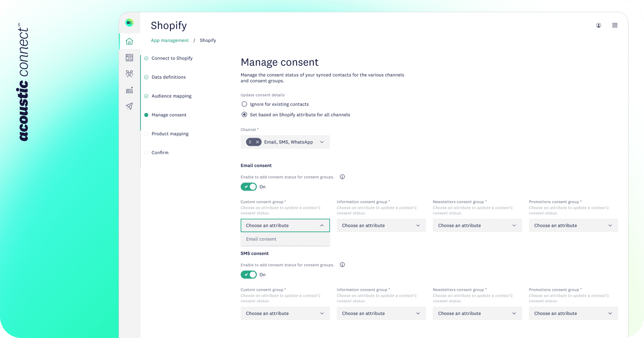Open SMS Promotions consent group dropdown
644x338 pixels.
(x=573, y=313)
